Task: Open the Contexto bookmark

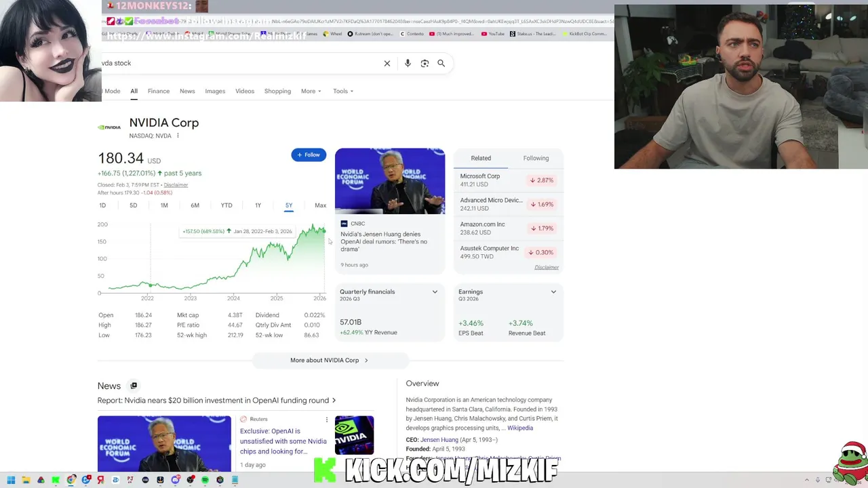Action: [x=412, y=34]
